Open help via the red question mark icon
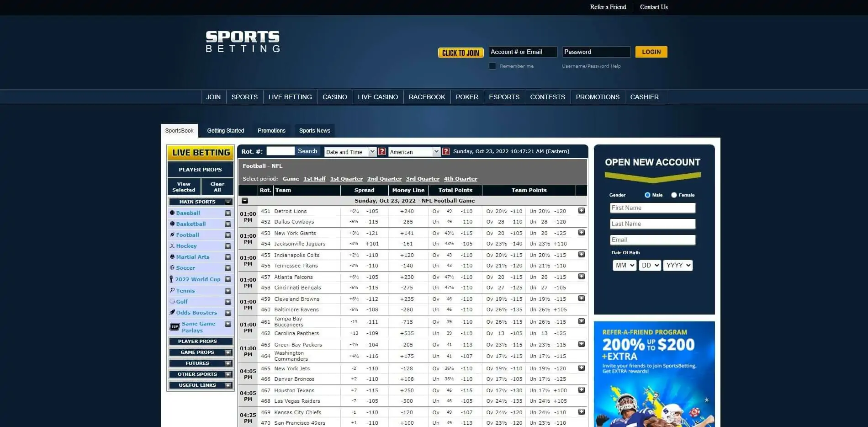Screen dimensions: 868x427 click(x=382, y=151)
